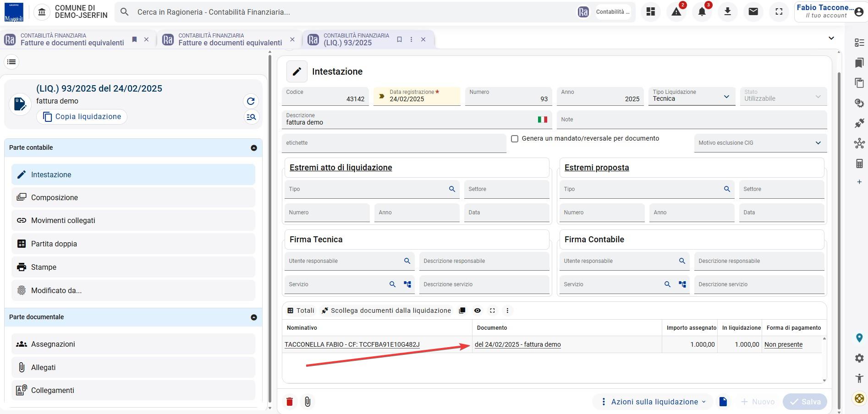Click Totali button in documents toolbar
The width and height of the screenshot is (868, 414).
301,310
